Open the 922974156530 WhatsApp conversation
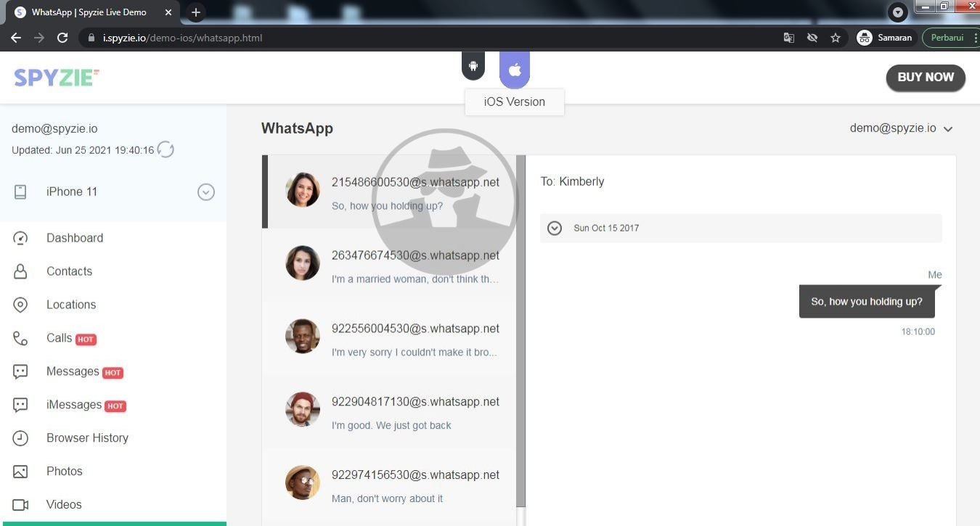This screenshot has height=526, width=980. point(389,485)
